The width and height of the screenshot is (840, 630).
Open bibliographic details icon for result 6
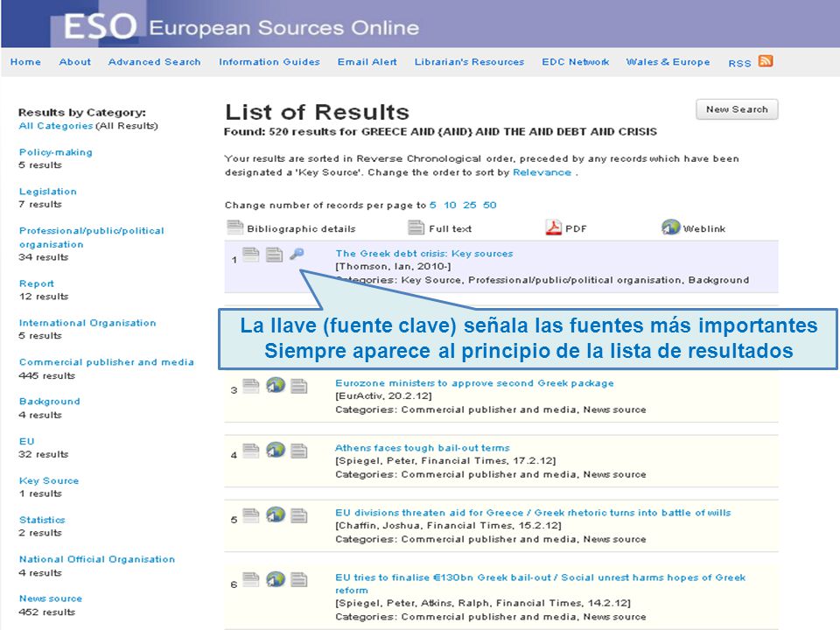[251, 579]
